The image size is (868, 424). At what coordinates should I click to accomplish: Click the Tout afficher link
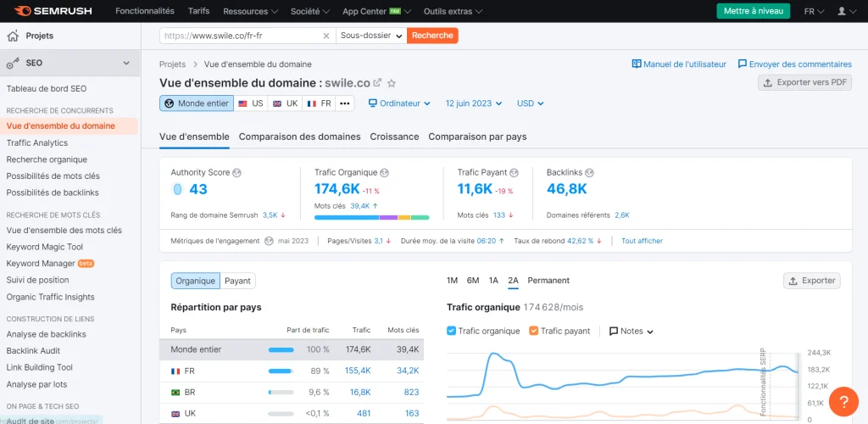(x=643, y=241)
